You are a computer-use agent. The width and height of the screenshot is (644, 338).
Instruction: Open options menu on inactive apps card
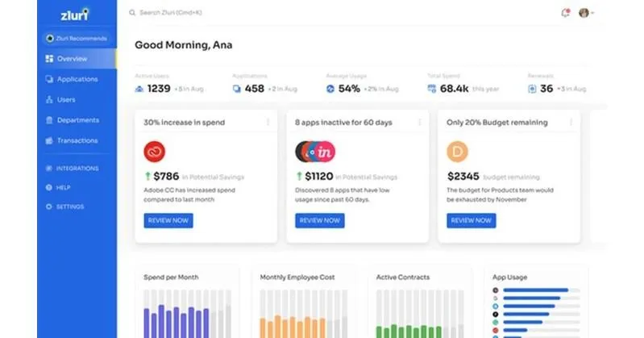(x=419, y=122)
